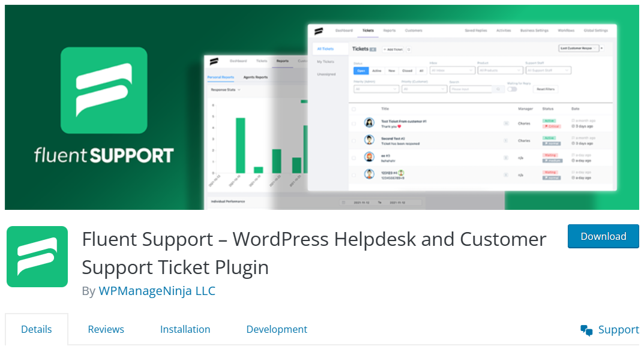Open the WPManageNinja LLC link

158,290
